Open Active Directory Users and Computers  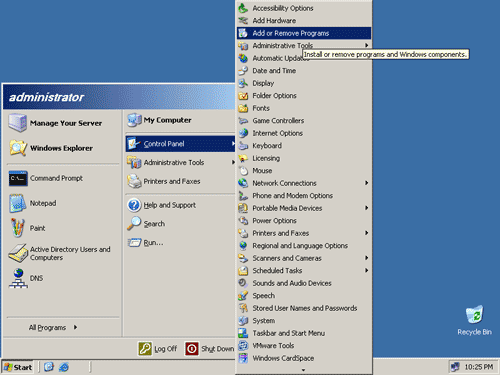63,253
